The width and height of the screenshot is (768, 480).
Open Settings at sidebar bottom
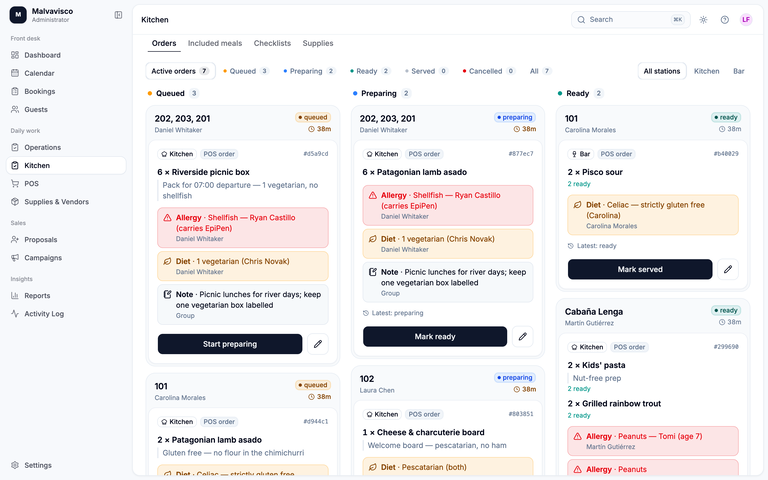point(66,465)
